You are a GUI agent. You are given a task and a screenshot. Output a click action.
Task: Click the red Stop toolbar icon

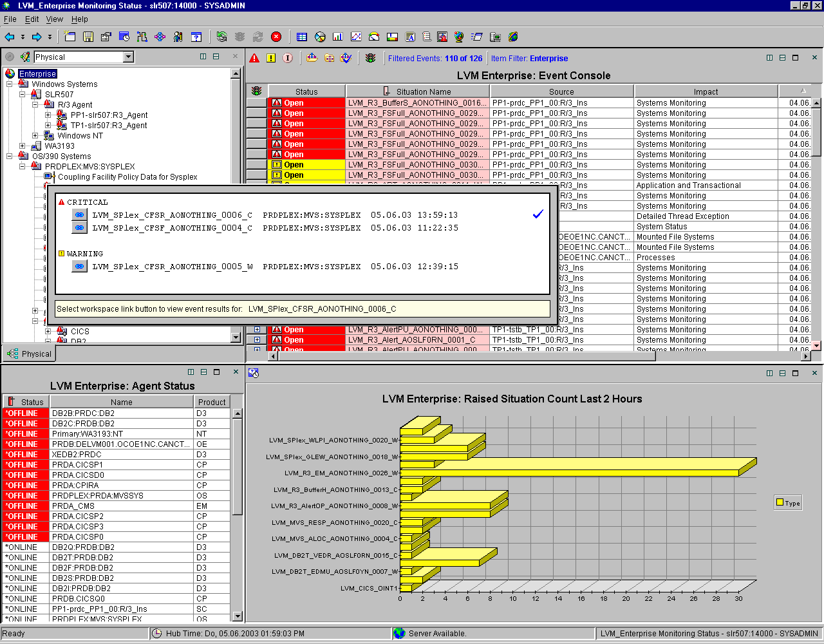pyautogui.click(x=276, y=37)
